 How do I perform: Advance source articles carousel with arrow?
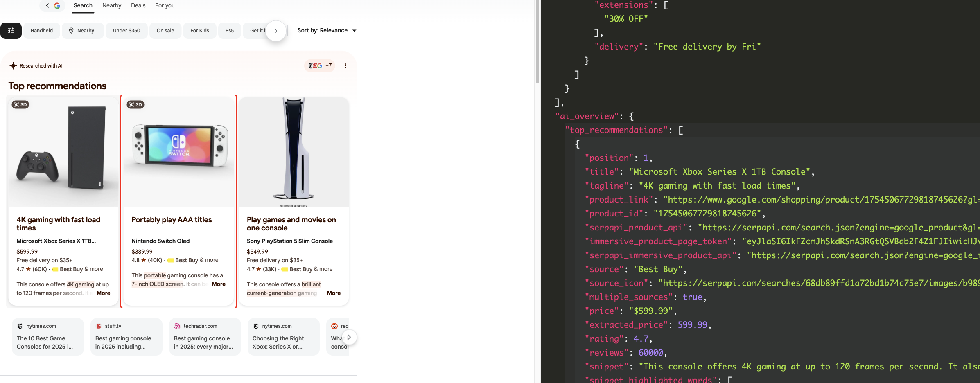click(x=349, y=337)
